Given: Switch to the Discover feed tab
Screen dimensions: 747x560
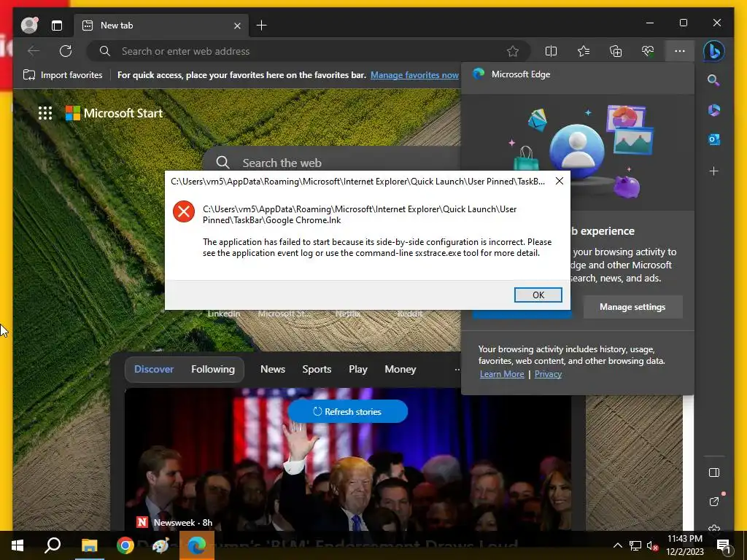Looking at the screenshot, I should click(154, 369).
